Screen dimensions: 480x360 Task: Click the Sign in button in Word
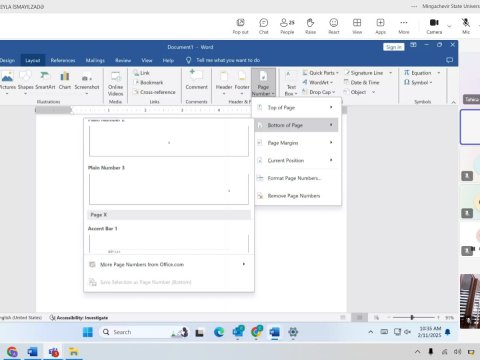(x=394, y=47)
